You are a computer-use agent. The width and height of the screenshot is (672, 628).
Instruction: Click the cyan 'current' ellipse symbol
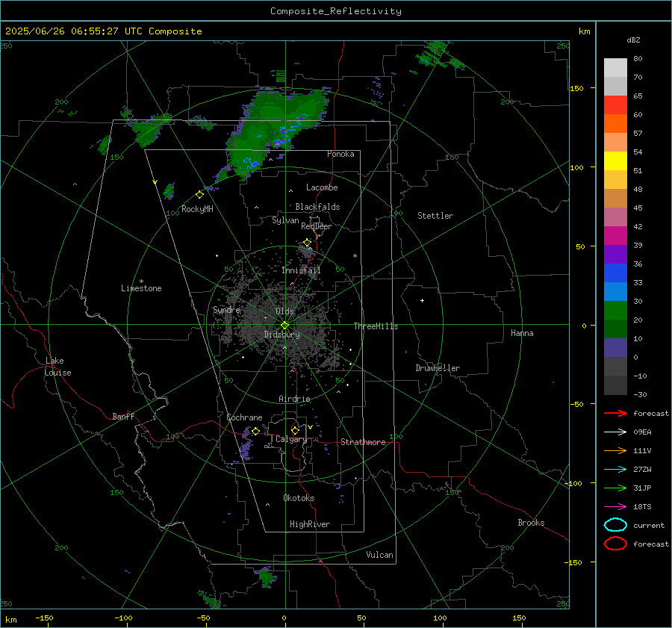pos(615,525)
